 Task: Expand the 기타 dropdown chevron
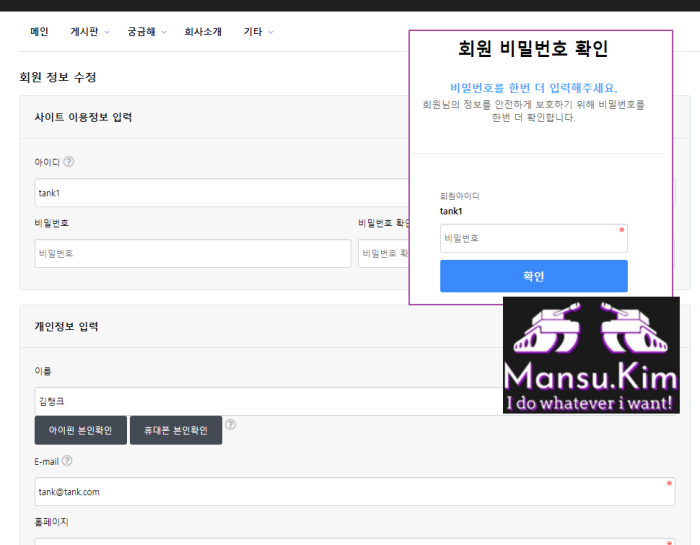(271, 32)
